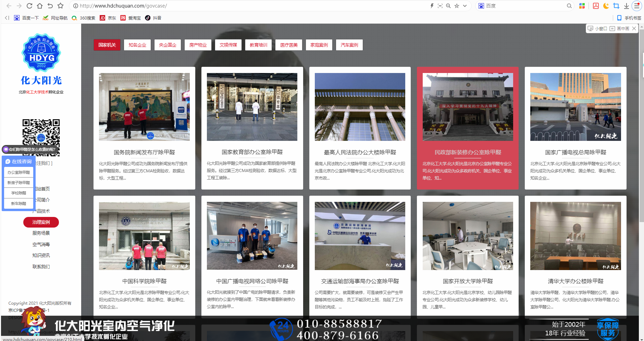Select the 房产物业 category tab
This screenshot has height=341, width=644.
[198, 45]
